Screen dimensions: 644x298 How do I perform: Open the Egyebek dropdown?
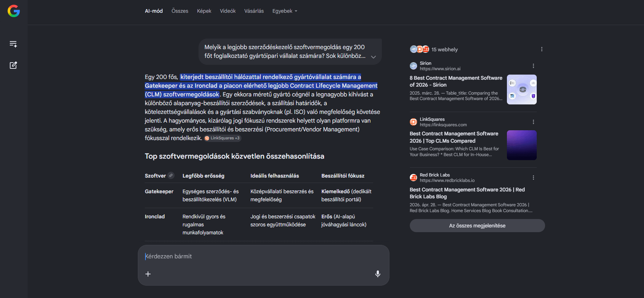(x=285, y=11)
